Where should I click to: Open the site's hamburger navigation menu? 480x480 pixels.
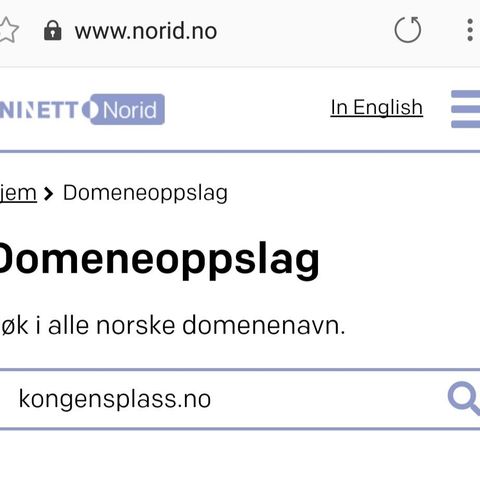[466, 109]
